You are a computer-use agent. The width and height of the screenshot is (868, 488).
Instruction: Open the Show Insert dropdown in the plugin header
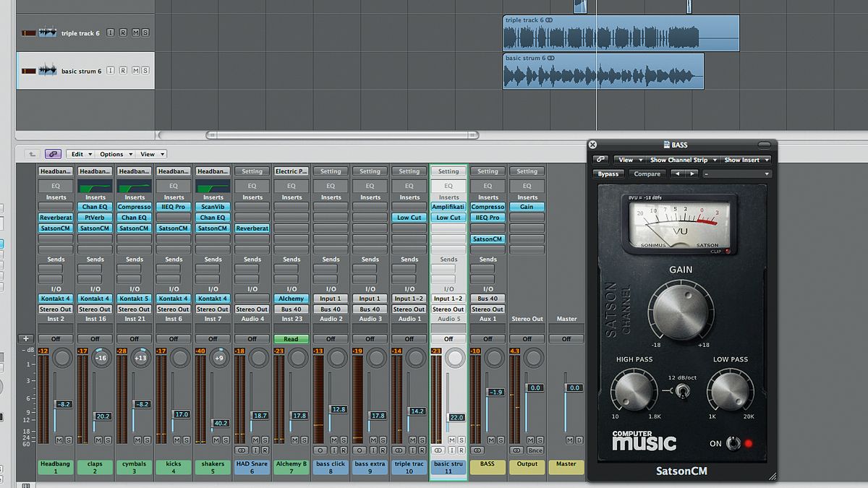coord(745,159)
